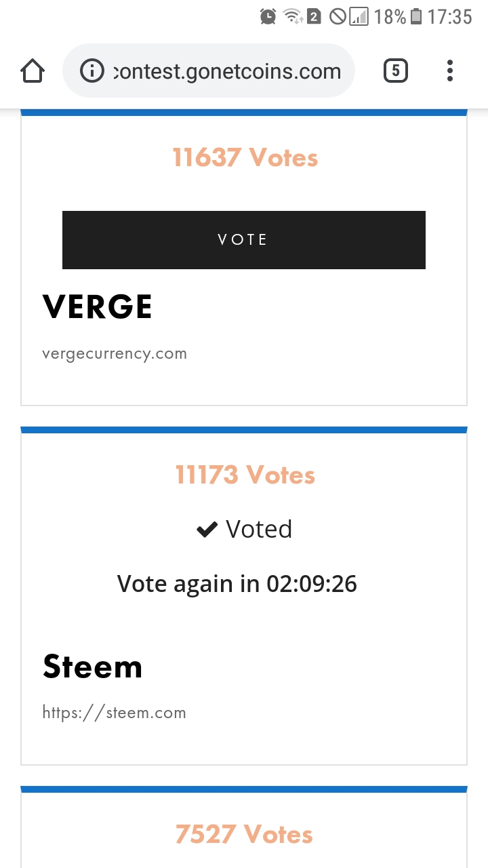This screenshot has width=488, height=868.
Task: Open site information icon in address bar
Action: click(92, 71)
